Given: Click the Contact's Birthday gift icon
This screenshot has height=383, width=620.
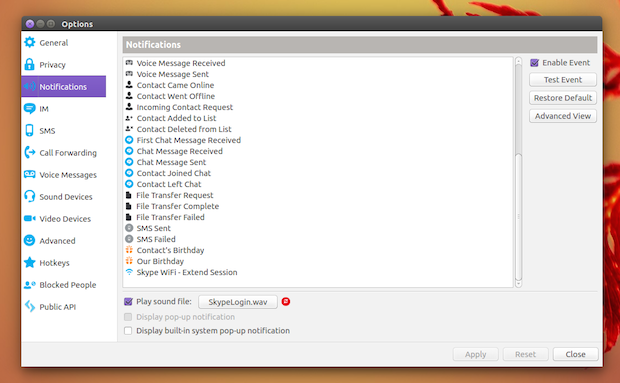Looking at the screenshot, I should tap(129, 250).
